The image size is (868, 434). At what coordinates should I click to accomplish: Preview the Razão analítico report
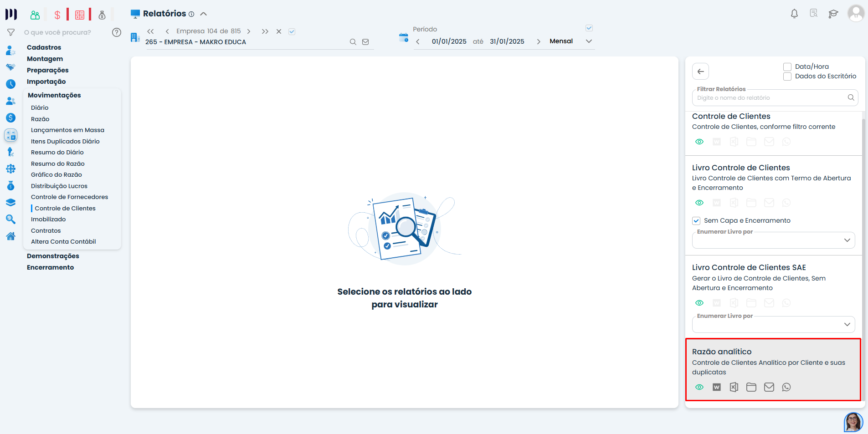pyautogui.click(x=699, y=387)
